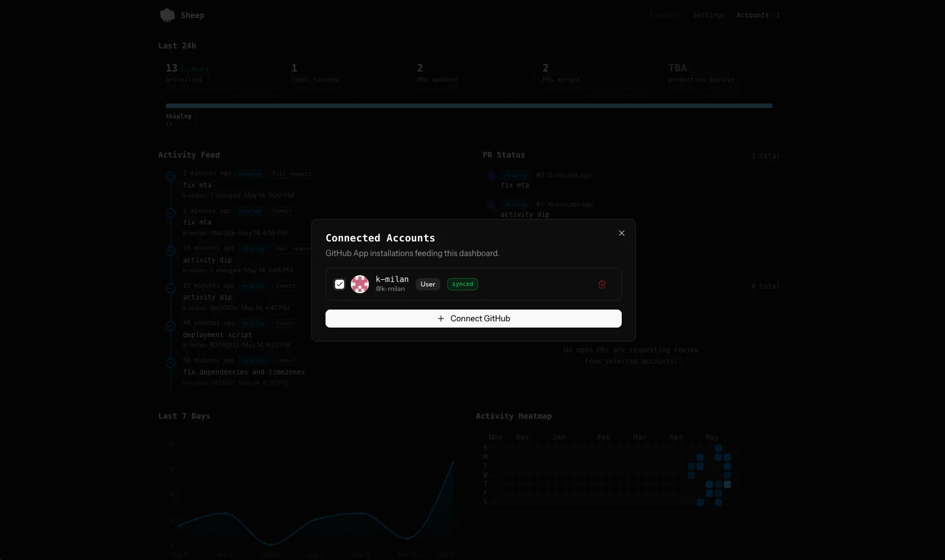Screen dimensions: 945x560
Task: Open the Insights nav item
Action: [x=665, y=15]
